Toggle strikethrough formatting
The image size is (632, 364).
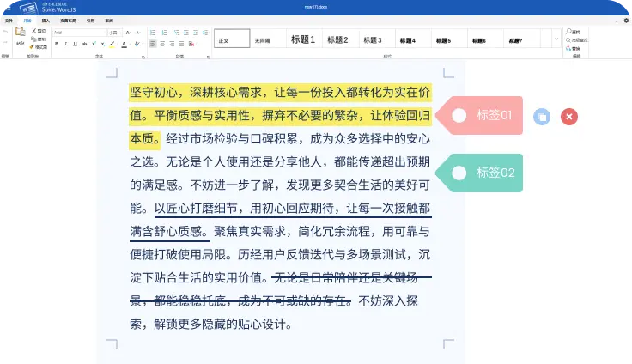click(x=84, y=44)
